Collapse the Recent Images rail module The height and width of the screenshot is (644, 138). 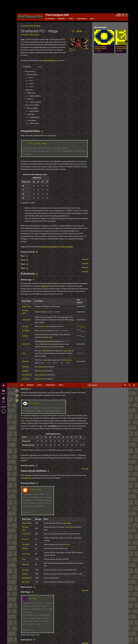(125, 27)
